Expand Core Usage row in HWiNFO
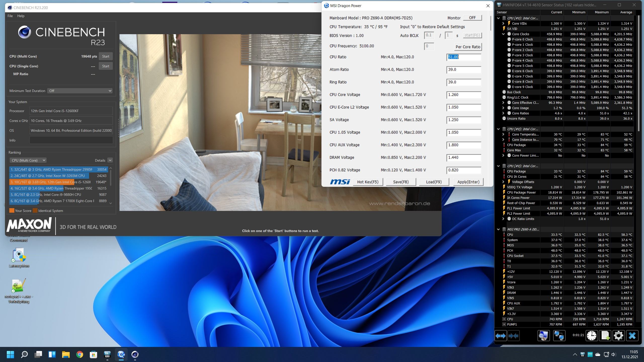644x362 pixels. [503, 108]
